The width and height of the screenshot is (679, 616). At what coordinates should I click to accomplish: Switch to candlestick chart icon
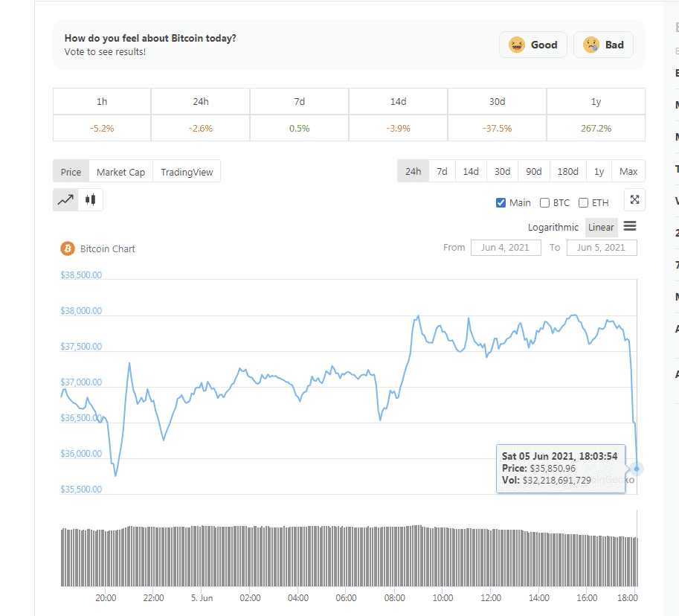[x=91, y=199]
